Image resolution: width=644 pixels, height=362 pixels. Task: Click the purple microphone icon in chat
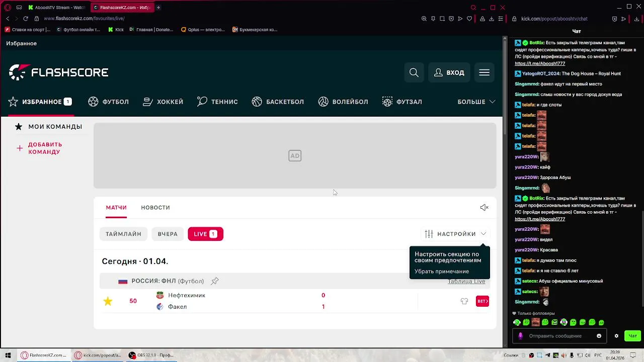pyautogui.click(x=520, y=336)
